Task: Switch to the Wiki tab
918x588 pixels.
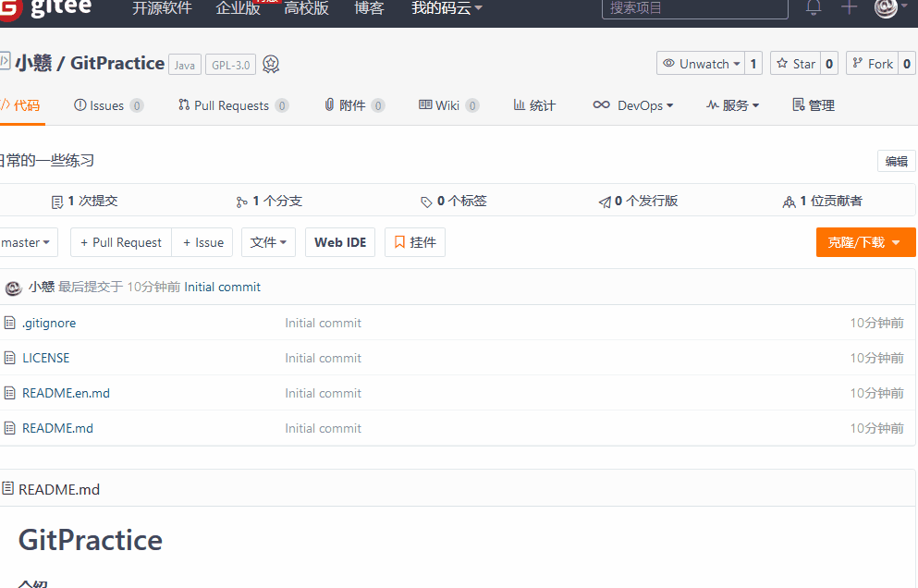Action: pyautogui.click(x=449, y=105)
